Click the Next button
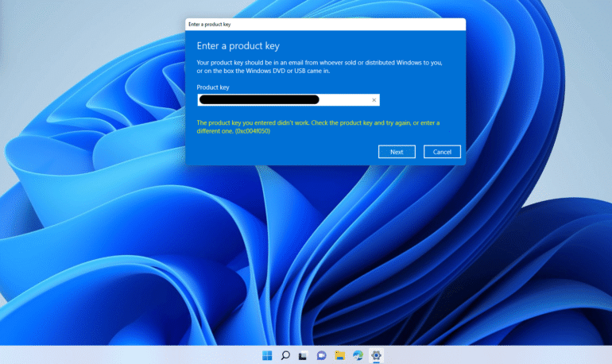 pyautogui.click(x=397, y=152)
